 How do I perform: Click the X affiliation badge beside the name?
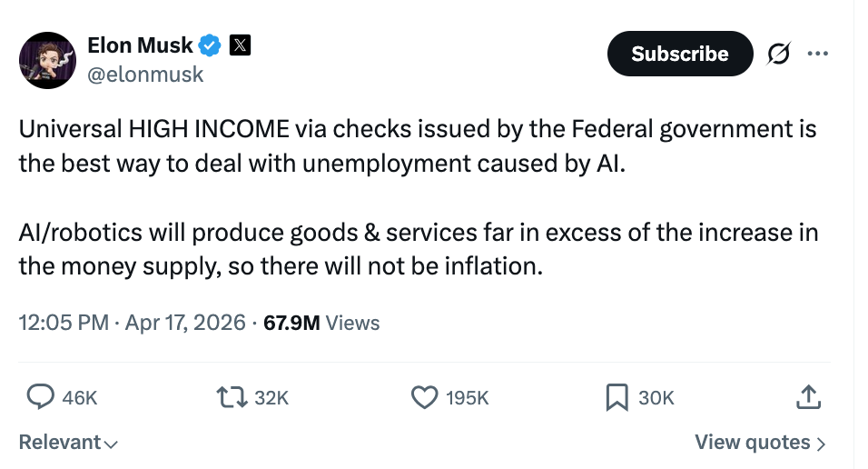240,45
